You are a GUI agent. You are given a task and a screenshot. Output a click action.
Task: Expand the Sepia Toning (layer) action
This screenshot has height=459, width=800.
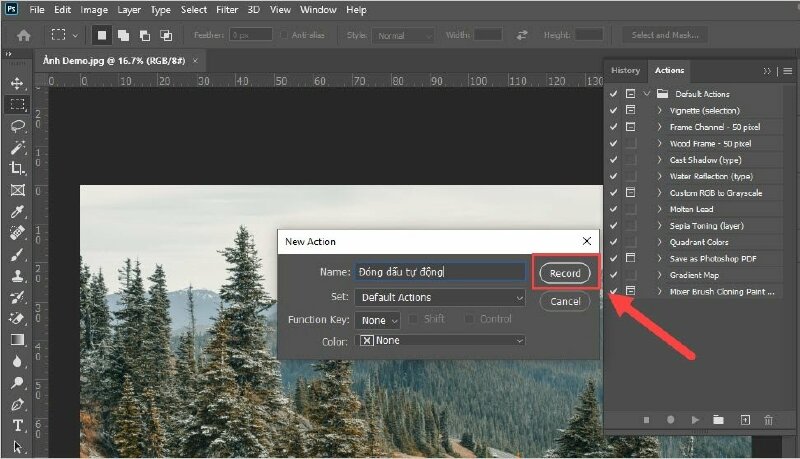pyautogui.click(x=659, y=225)
